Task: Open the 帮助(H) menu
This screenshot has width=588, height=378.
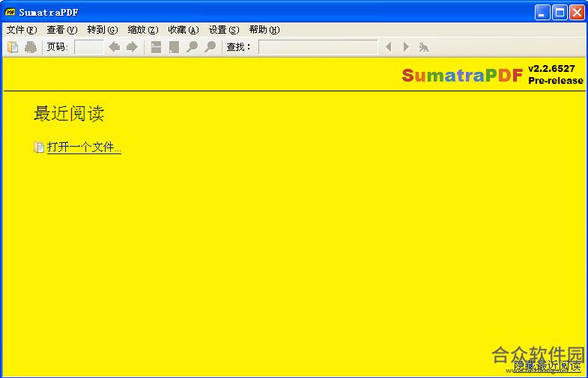Action: point(264,30)
